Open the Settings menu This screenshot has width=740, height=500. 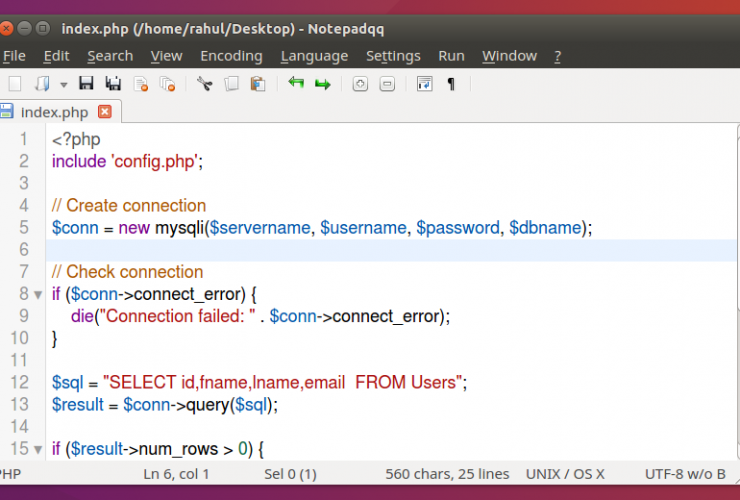393,56
